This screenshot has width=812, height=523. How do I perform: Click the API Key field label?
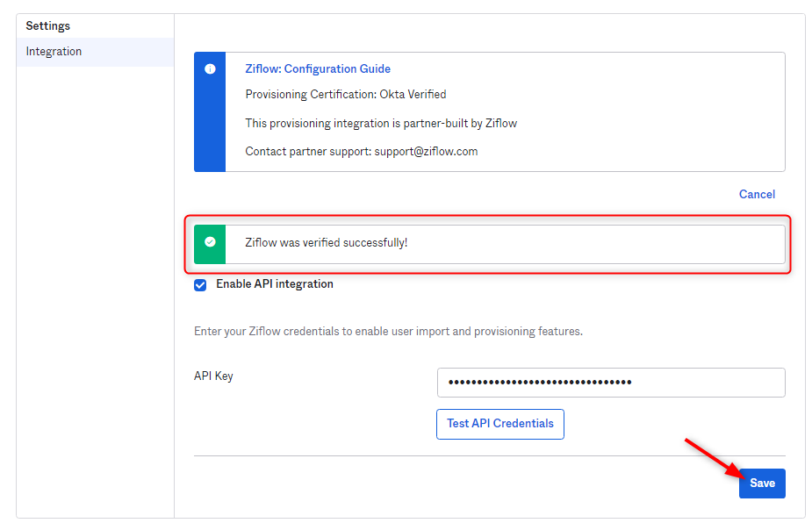click(213, 376)
